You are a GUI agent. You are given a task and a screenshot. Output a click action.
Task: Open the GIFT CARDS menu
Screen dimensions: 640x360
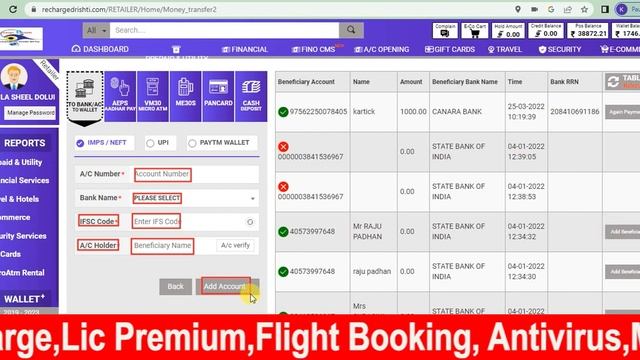(x=450, y=49)
